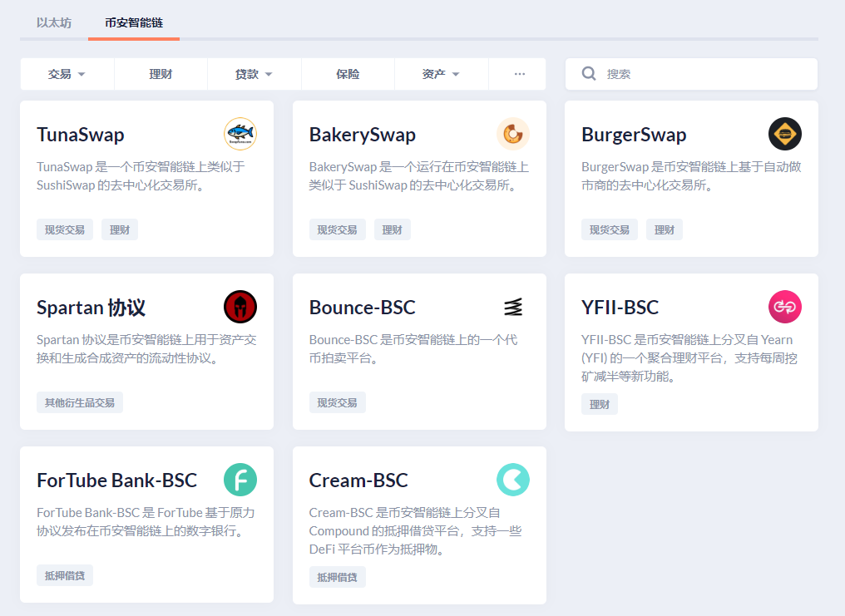The height and width of the screenshot is (616, 845).
Task: Open the Cream-BSC title
Action: 358,480
